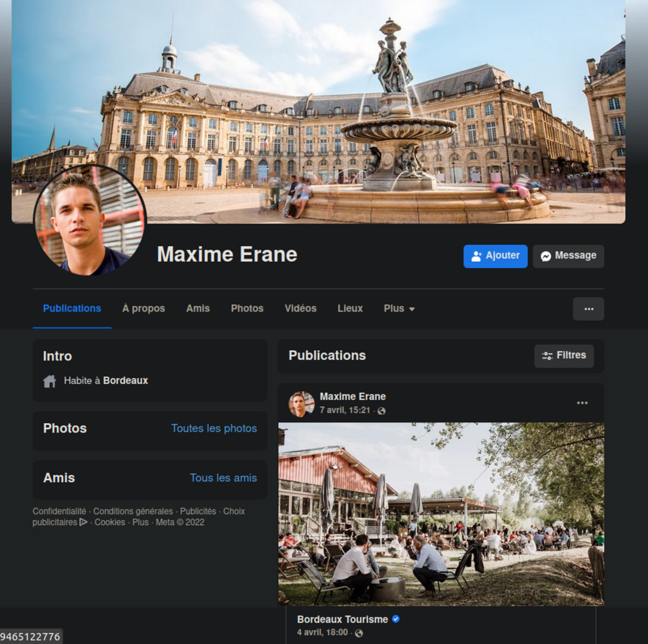Click the three-dot profile options button
Image resolution: width=648 pixels, height=644 pixels.
588,309
